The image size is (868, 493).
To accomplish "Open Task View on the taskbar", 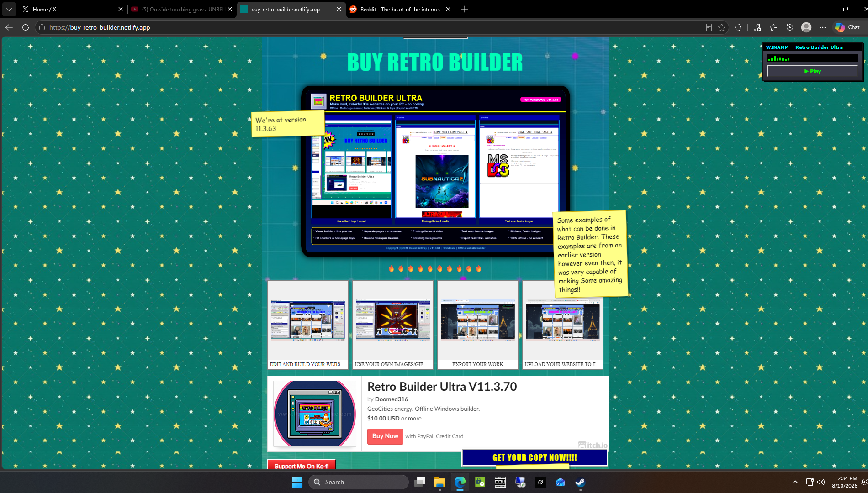I will (420, 482).
